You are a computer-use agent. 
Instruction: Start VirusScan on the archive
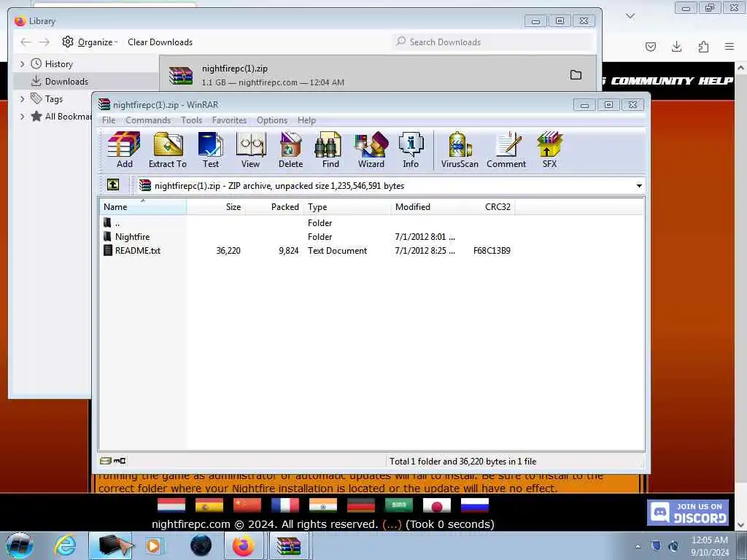coord(460,150)
